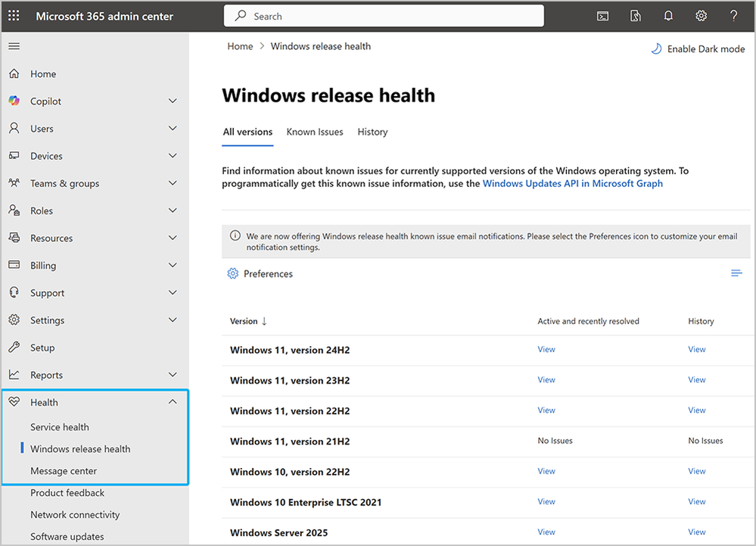Expand the Users menu chevron

pos(173,128)
